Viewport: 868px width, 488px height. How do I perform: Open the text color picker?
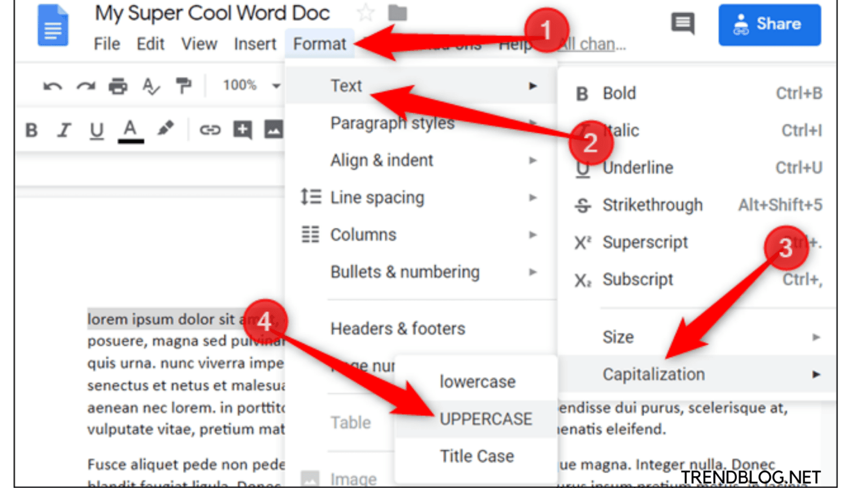click(x=131, y=130)
